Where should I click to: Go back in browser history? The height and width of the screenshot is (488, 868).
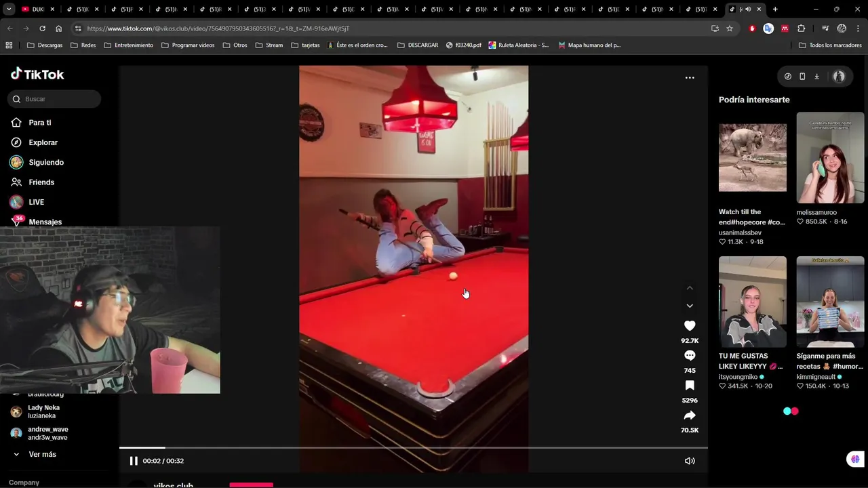9,28
